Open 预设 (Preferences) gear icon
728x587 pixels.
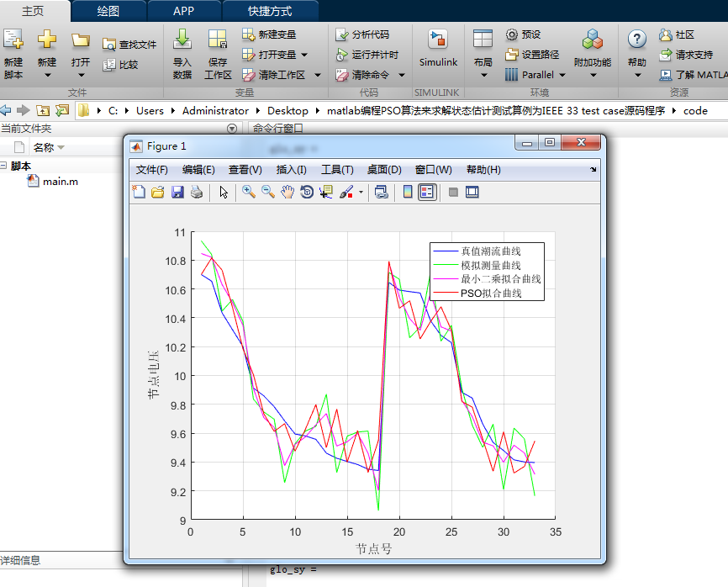(512, 34)
